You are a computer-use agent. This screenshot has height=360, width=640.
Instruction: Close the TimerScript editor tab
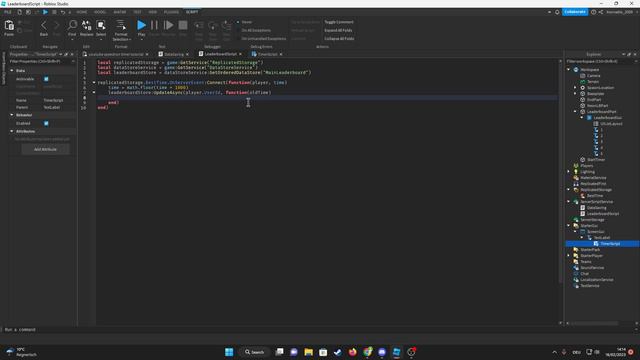click(x=281, y=54)
